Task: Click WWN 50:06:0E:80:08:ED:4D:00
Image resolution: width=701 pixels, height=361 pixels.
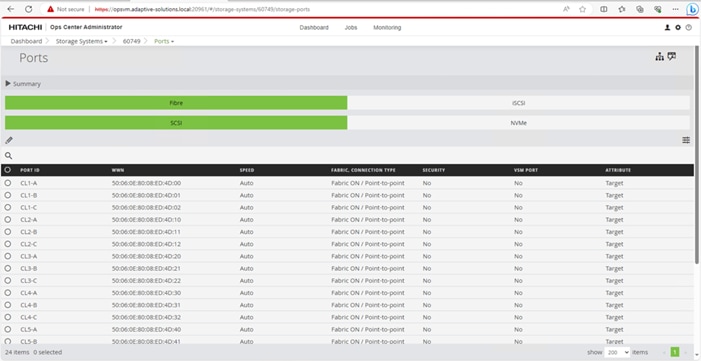Action: [146, 183]
